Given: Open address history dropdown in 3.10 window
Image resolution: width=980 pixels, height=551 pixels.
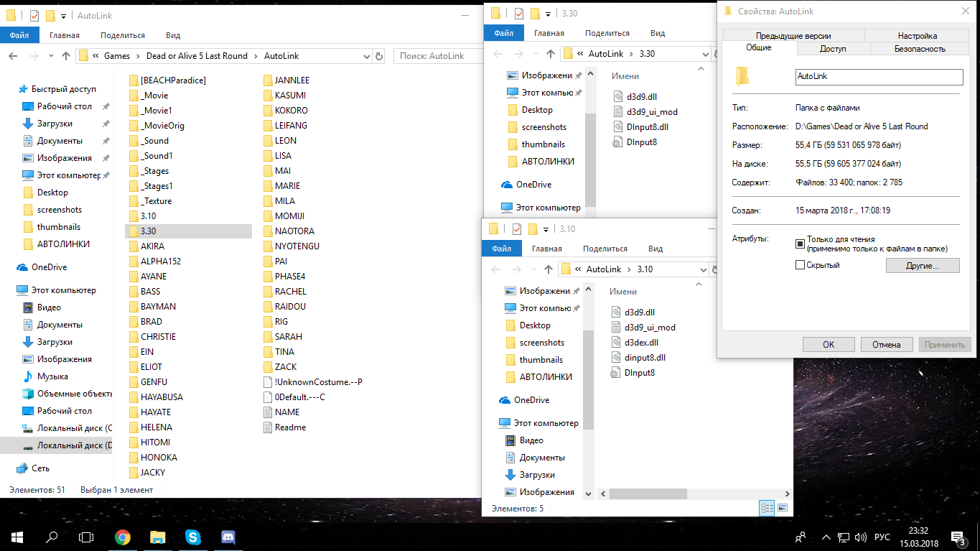Looking at the screenshot, I should pyautogui.click(x=702, y=269).
